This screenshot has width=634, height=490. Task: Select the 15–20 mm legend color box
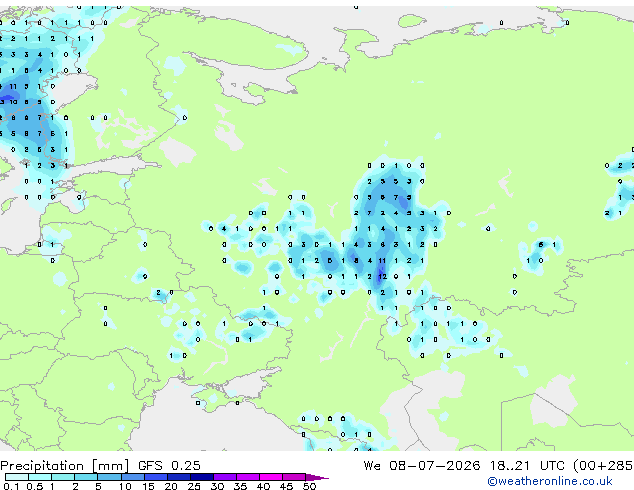(155, 477)
